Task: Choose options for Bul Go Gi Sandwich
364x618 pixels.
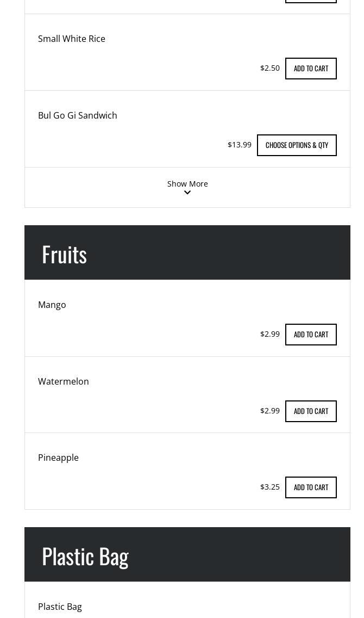Action: coord(297,145)
